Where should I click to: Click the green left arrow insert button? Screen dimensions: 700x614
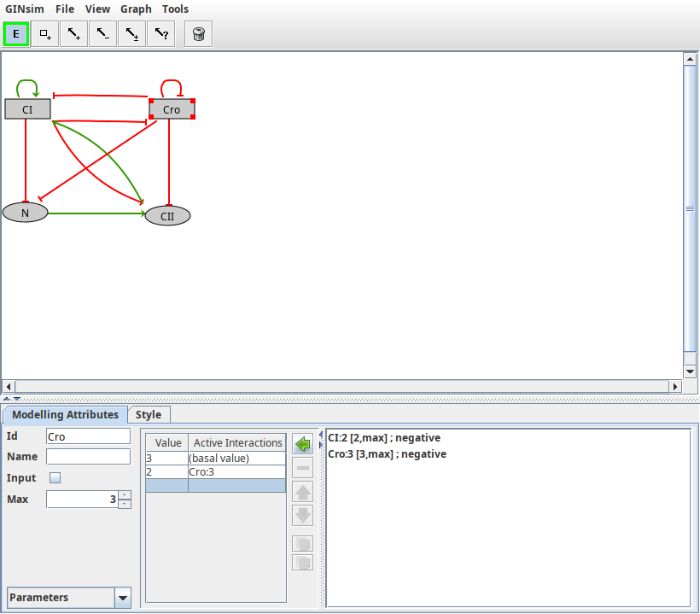pyautogui.click(x=302, y=444)
